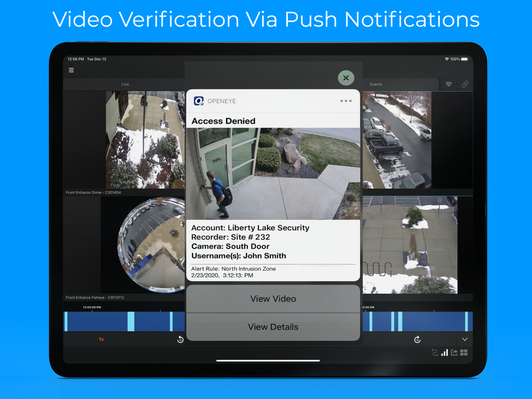This screenshot has width=532, height=399.
Task: Click the OpenEye app logo
Action: pyautogui.click(x=198, y=101)
